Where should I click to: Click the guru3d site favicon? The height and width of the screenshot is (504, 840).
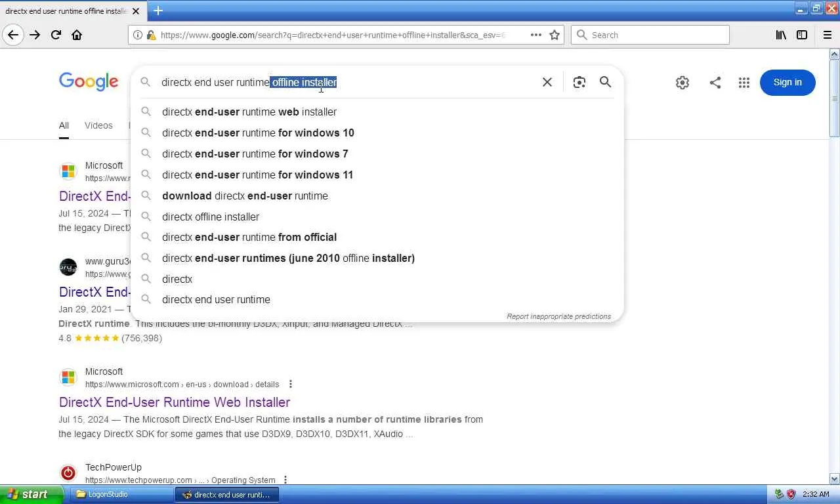68,267
